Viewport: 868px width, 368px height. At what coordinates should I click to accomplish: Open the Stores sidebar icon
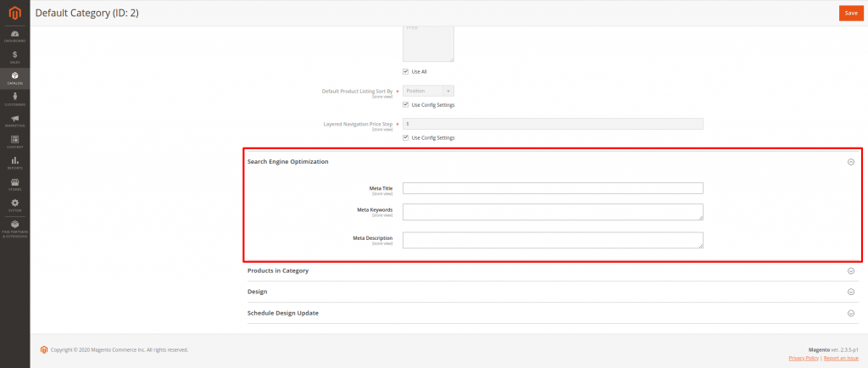point(14,184)
